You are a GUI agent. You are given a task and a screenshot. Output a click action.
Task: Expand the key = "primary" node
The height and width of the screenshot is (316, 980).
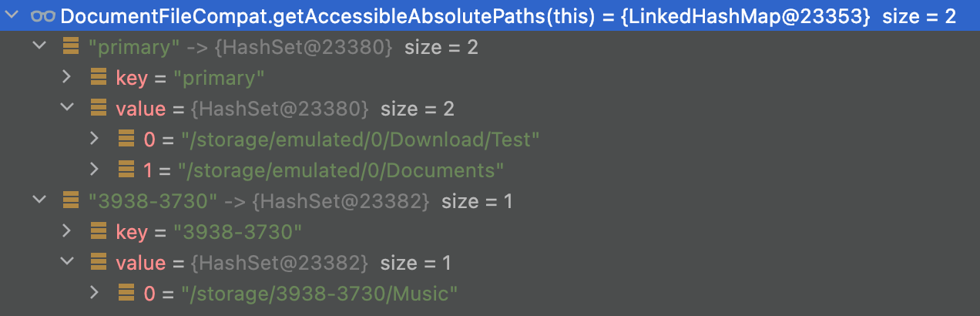pyautogui.click(x=67, y=78)
